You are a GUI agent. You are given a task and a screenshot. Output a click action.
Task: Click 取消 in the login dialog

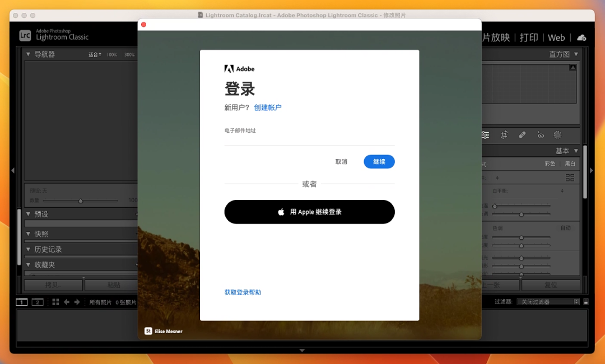(341, 162)
